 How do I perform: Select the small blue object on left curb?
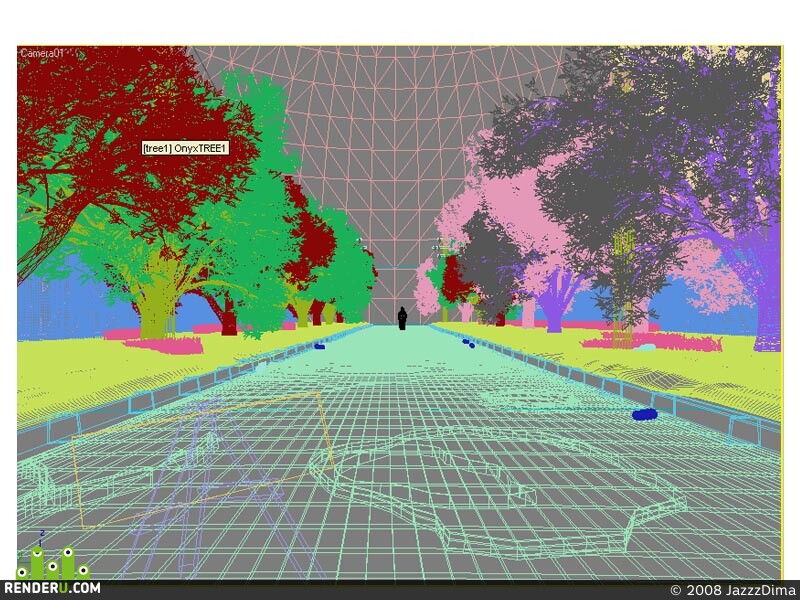319,346
